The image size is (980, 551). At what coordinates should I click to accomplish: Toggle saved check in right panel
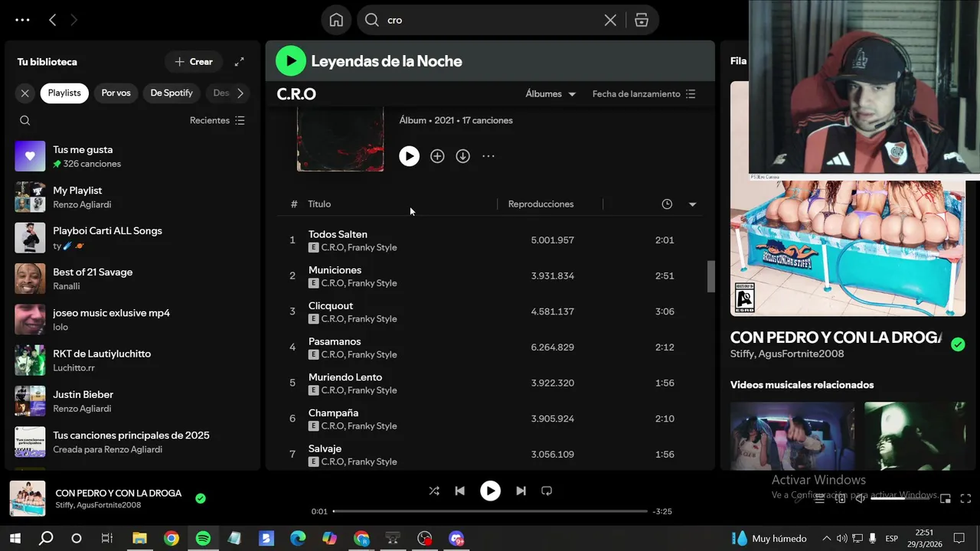click(958, 344)
